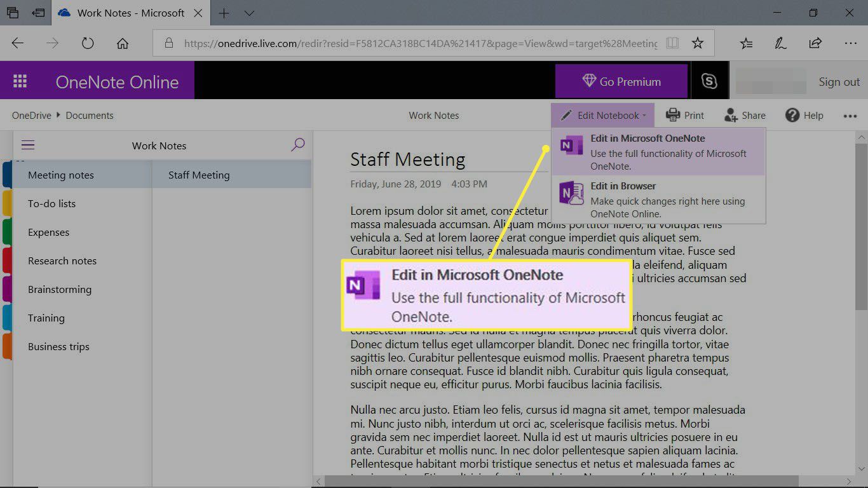868x488 pixels.
Task: Click the vertical scrollbar up arrow
Action: click(x=862, y=137)
